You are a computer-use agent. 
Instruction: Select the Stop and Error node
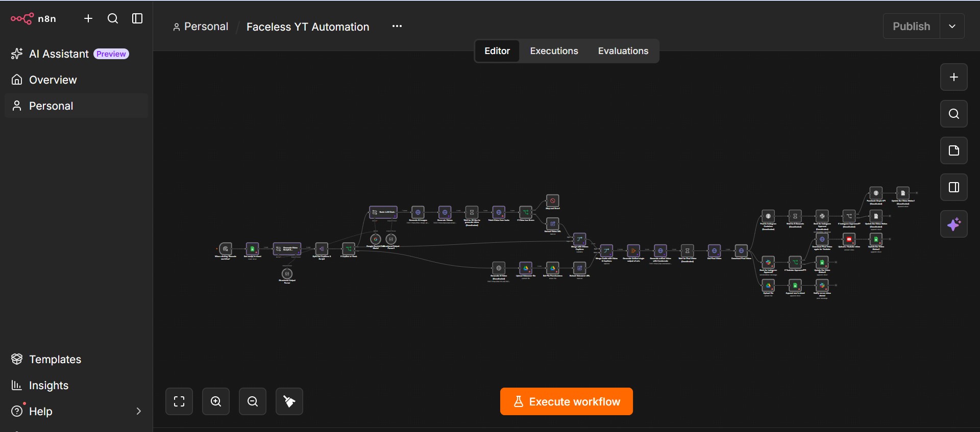click(553, 201)
